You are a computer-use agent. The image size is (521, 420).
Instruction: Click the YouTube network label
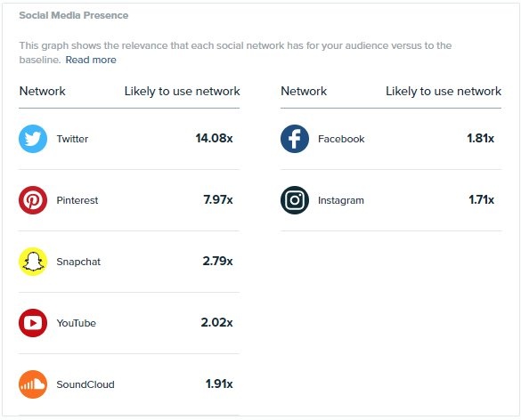click(76, 323)
